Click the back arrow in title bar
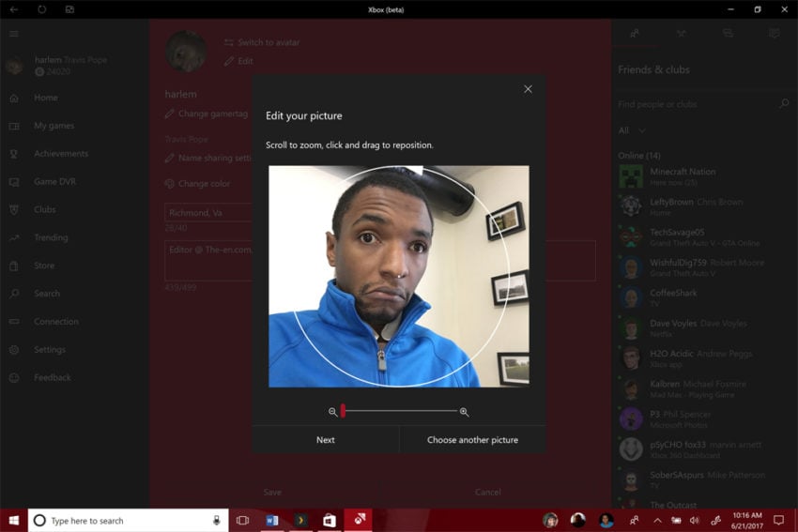The height and width of the screenshot is (532, 798). coord(14,9)
